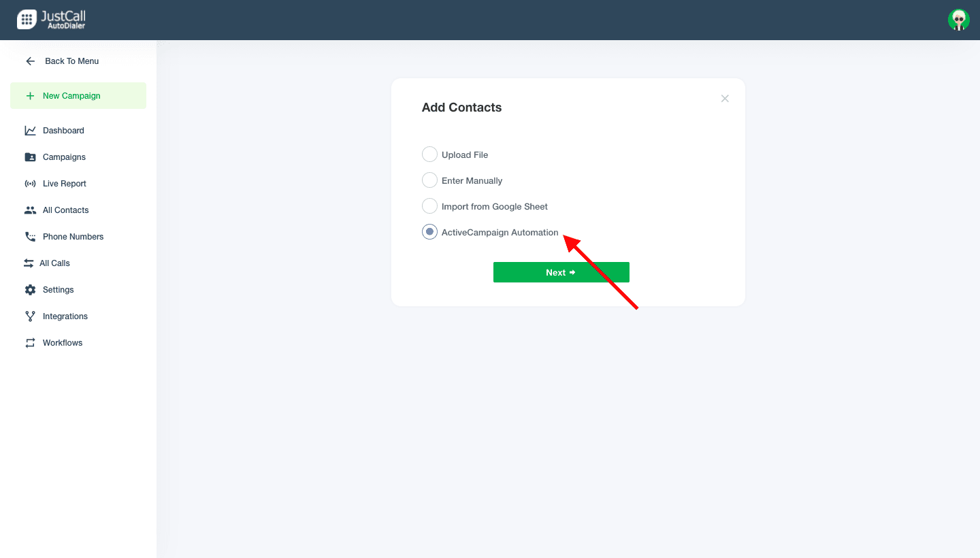
Task: Click the green Next button
Action: point(561,272)
